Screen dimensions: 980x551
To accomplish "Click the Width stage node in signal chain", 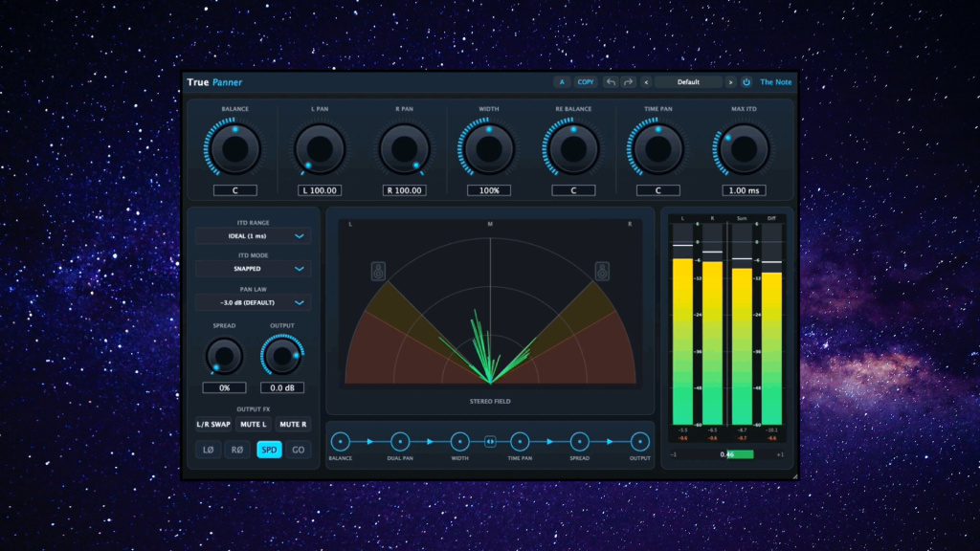I will 460,442.
